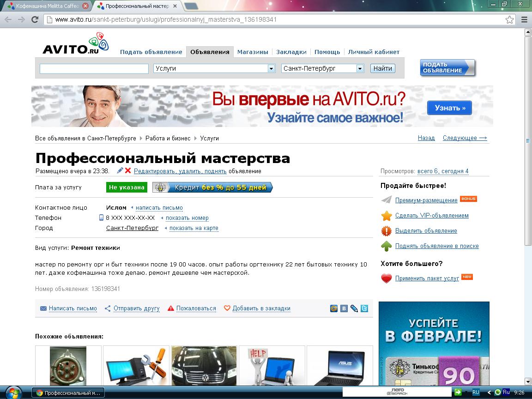Click the red X delete icon
Viewport: 532px width, 399px height.
[x=127, y=171]
